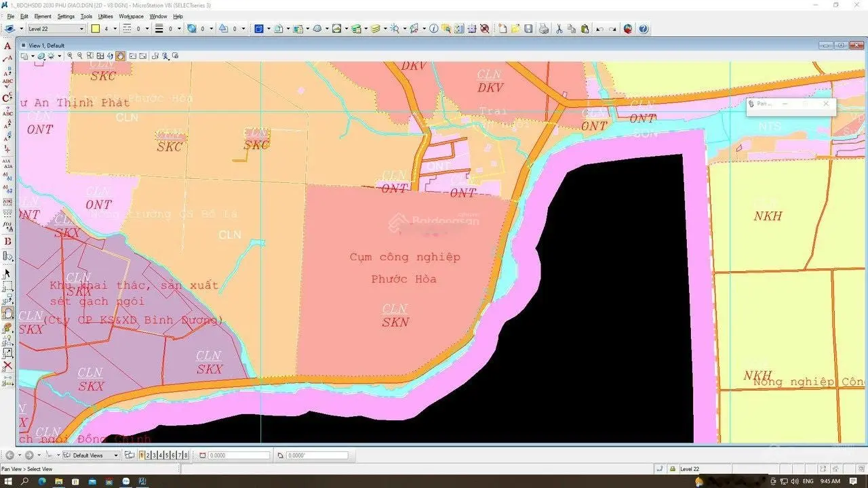Toggle view 4 button
The height and width of the screenshot is (488, 868).
click(161, 455)
